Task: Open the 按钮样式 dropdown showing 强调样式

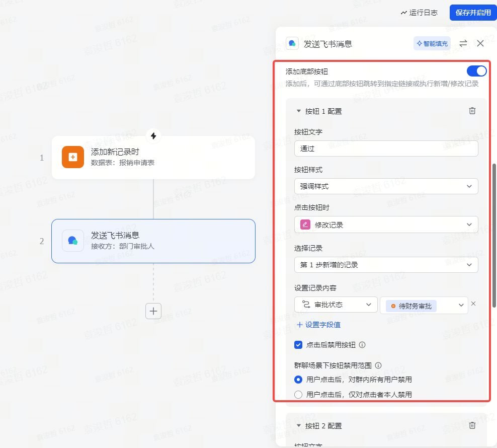Action: tap(386, 186)
